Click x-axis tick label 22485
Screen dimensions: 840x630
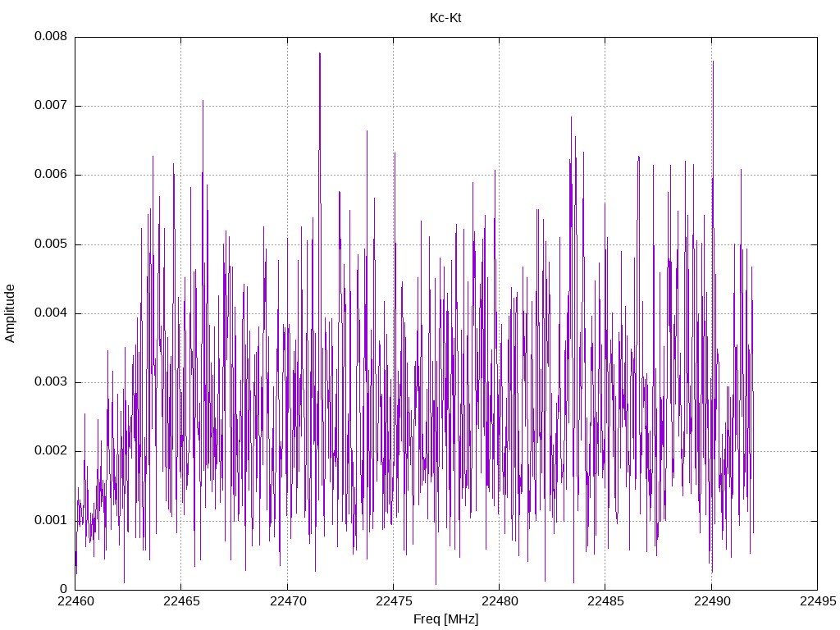[x=605, y=601]
